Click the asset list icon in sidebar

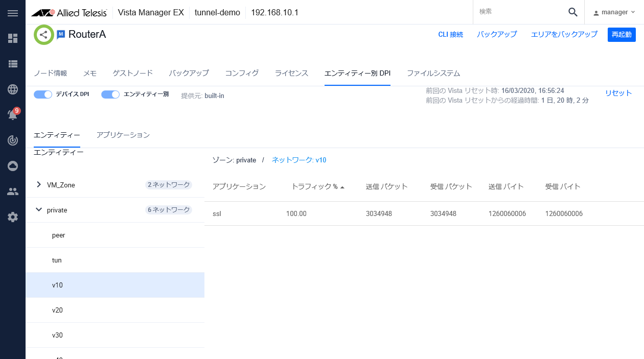tap(12, 63)
